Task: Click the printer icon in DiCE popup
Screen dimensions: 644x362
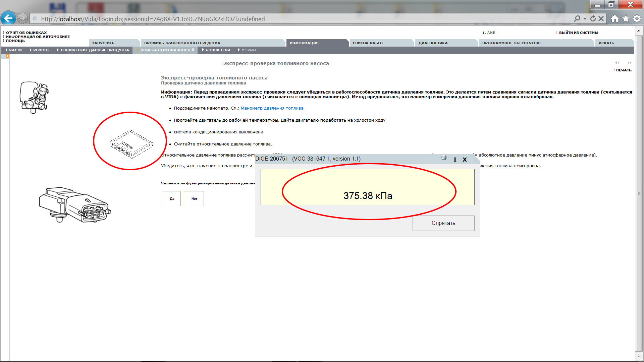Action: click(444, 158)
